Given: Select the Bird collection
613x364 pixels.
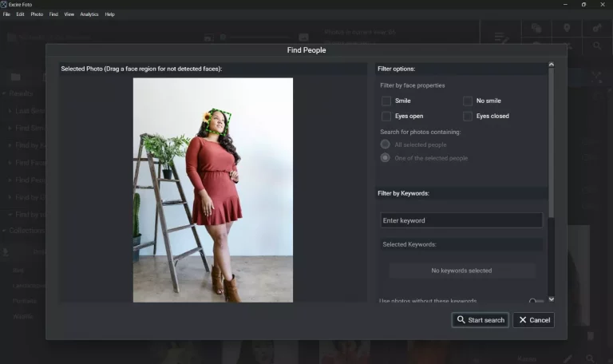Looking at the screenshot, I should (x=18, y=270).
